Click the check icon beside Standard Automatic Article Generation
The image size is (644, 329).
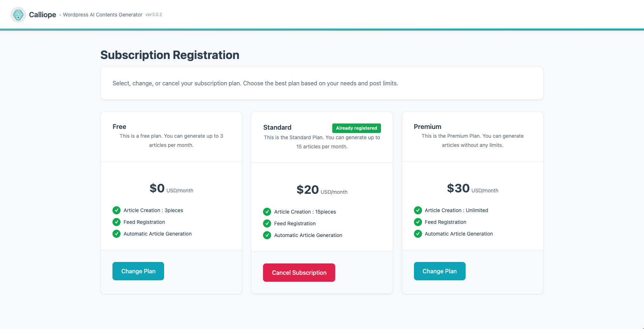(x=267, y=235)
